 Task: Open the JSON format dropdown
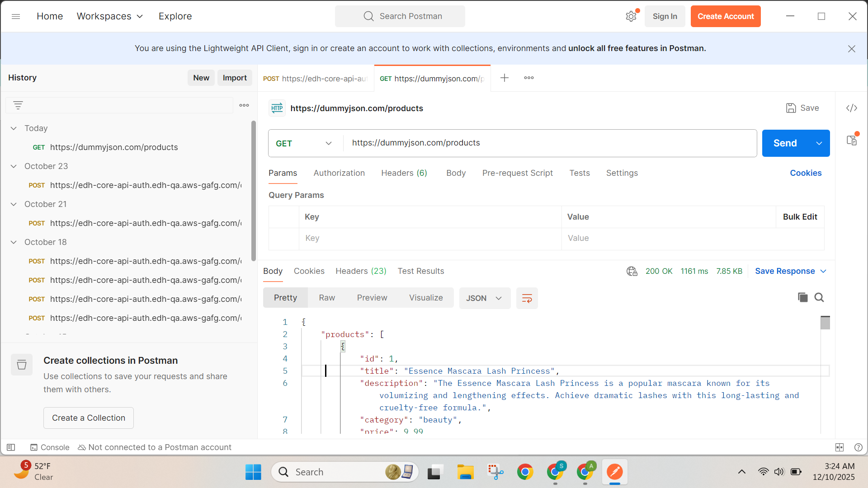[x=484, y=298]
